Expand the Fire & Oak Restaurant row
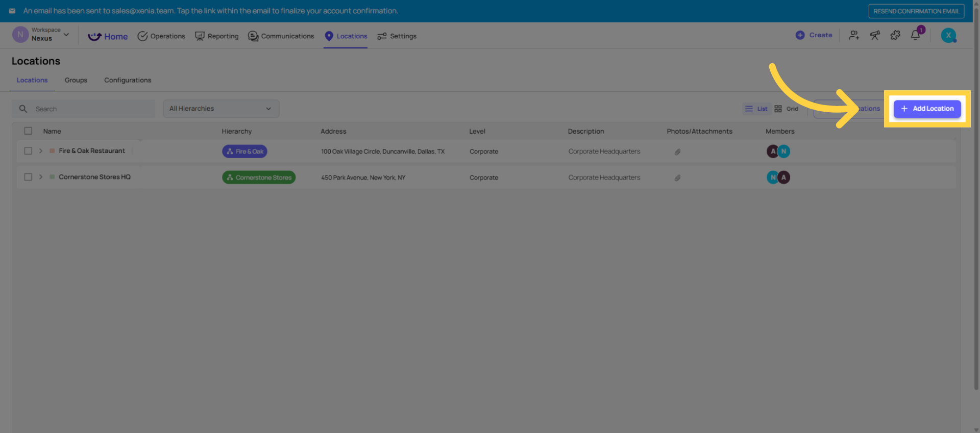 (x=41, y=151)
